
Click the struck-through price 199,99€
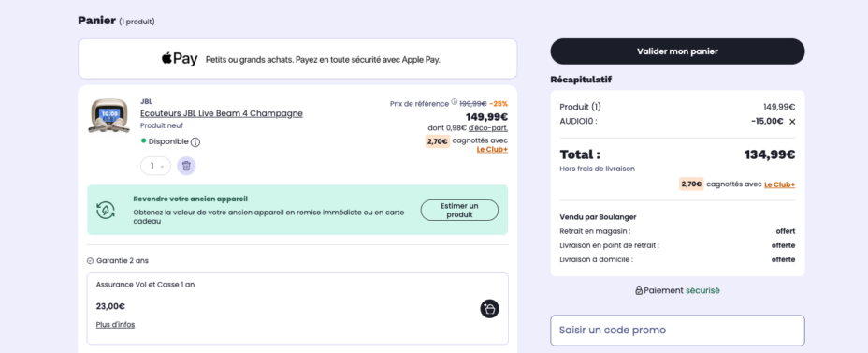[x=472, y=104]
